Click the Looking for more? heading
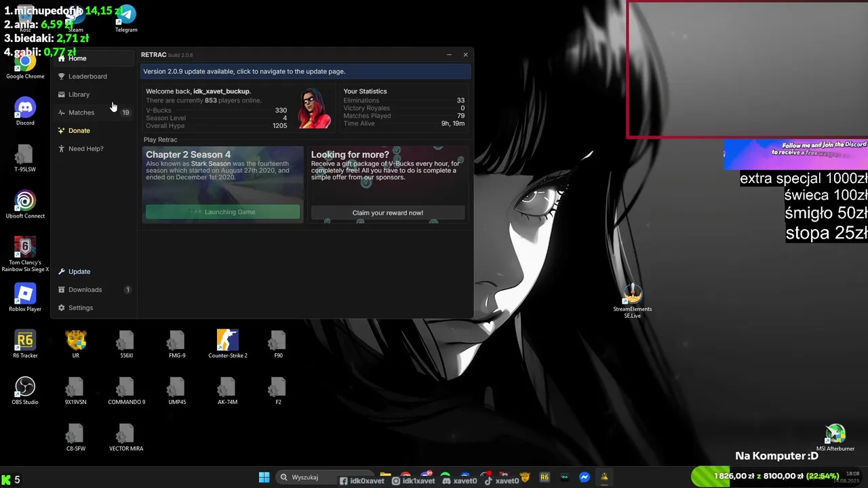Screen dimensions: 868x488 (350, 155)
